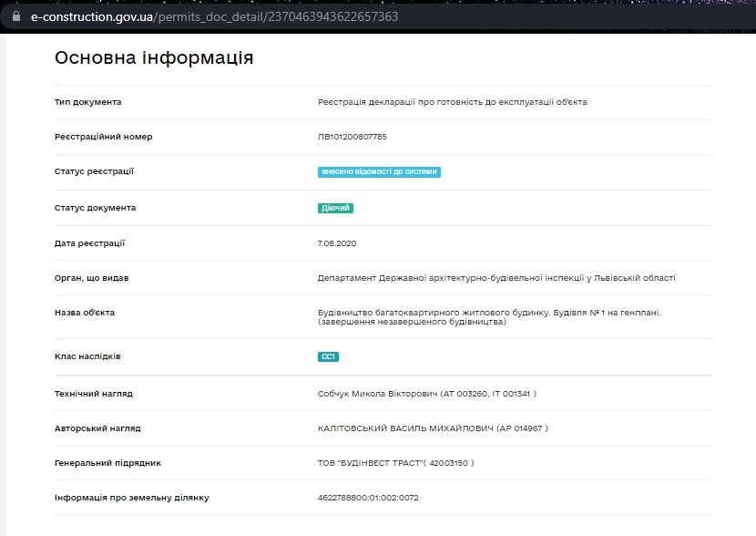Click the green 'Діючий' status badge
Image resolution: width=756 pixels, height=536 pixels.
click(335, 208)
